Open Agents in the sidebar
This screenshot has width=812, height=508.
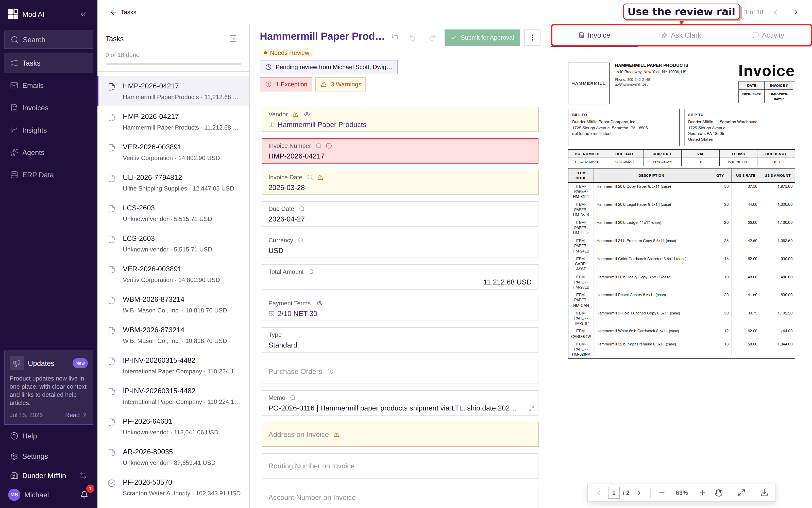[x=49, y=152]
